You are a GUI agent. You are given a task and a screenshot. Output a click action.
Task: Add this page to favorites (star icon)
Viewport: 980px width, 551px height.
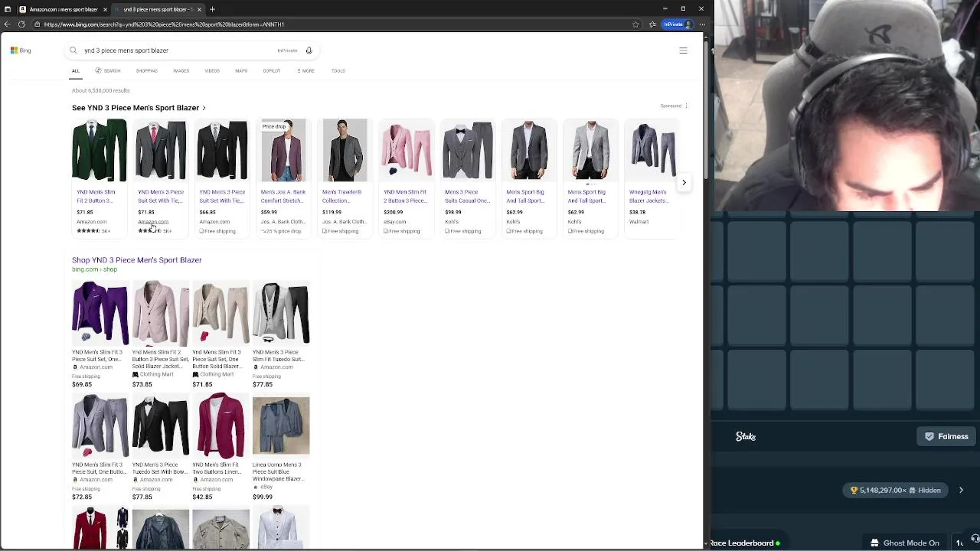635,24
